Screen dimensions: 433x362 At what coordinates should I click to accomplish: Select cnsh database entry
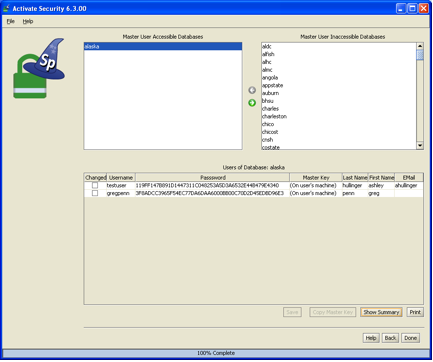tap(339, 140)
